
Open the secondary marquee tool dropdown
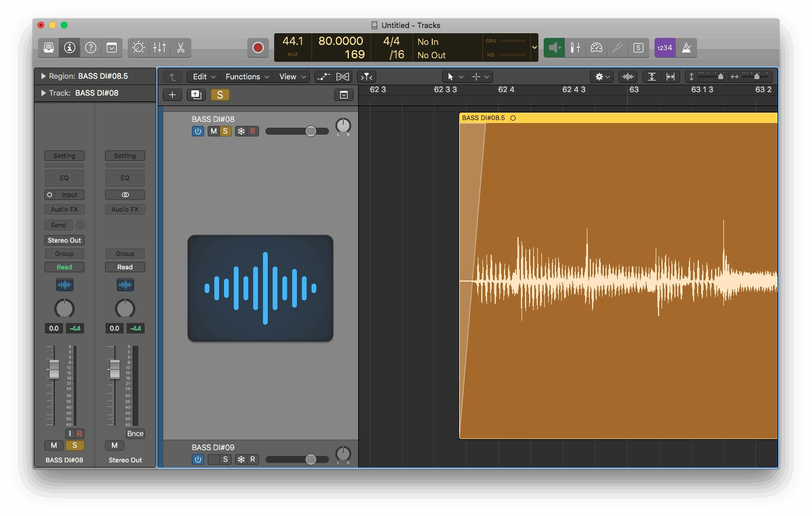coord(481,77)
